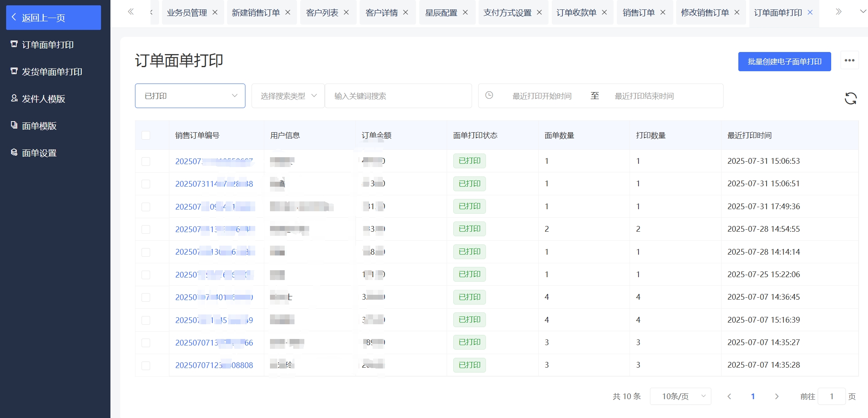Close the 修改销售订单 tab
The height and width of the screenshot is (418, 868).
coord(737,13)
